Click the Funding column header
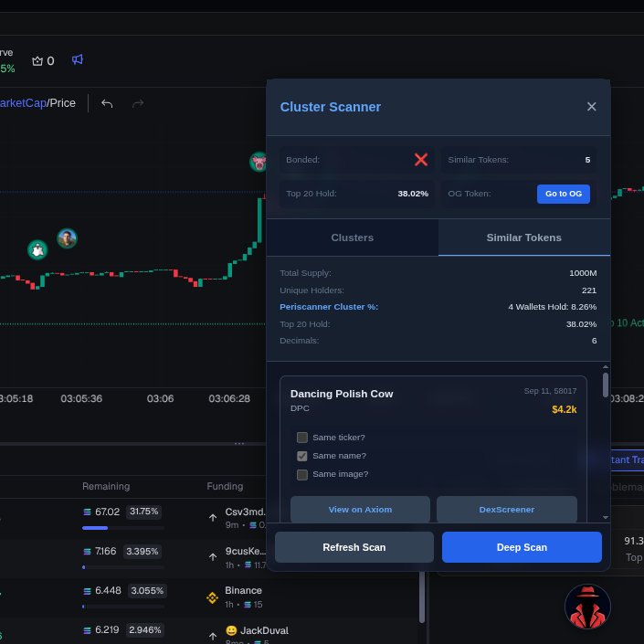 tap(225, 486)
